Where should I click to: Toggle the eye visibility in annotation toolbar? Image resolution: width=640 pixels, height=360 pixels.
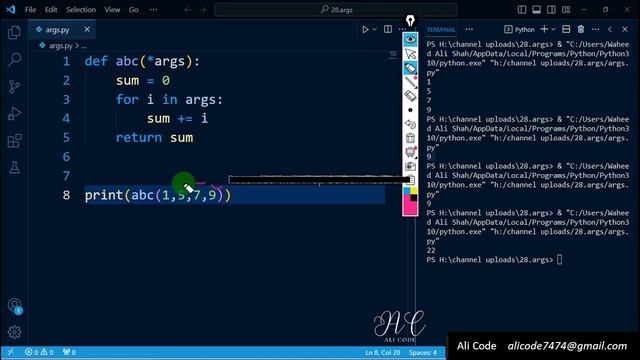410,40
